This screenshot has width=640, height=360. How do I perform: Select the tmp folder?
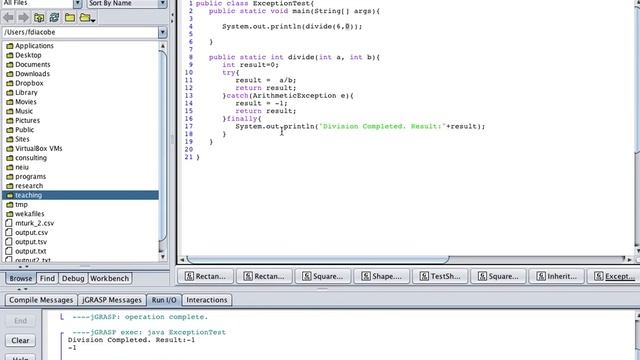coord(21,204)
